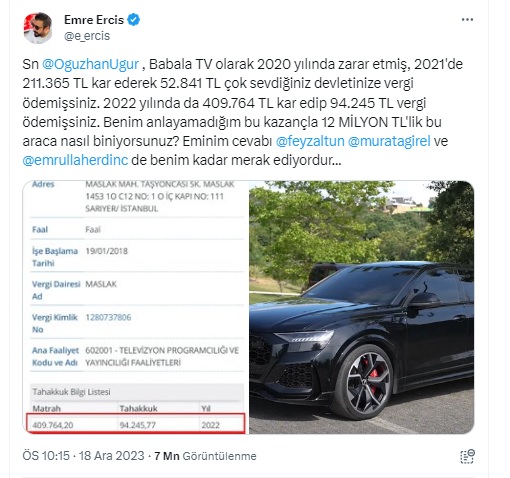Click the Vergi Kimlik No 1280737806 value
Viewport: 510px width, 478px height.
108,317
